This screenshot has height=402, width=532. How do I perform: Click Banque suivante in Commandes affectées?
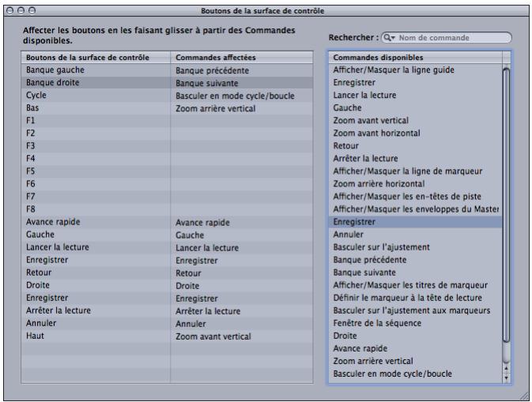(207, 84)
